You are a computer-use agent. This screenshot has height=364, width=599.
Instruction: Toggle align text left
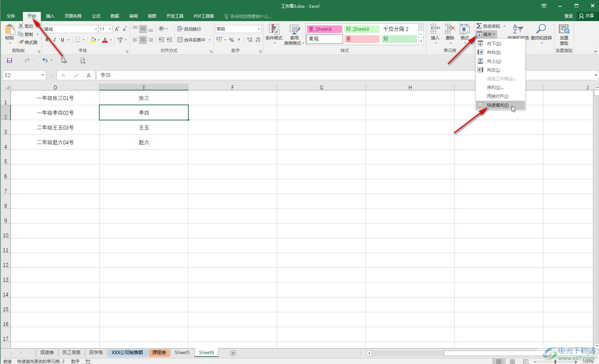(x=135, y=40)
